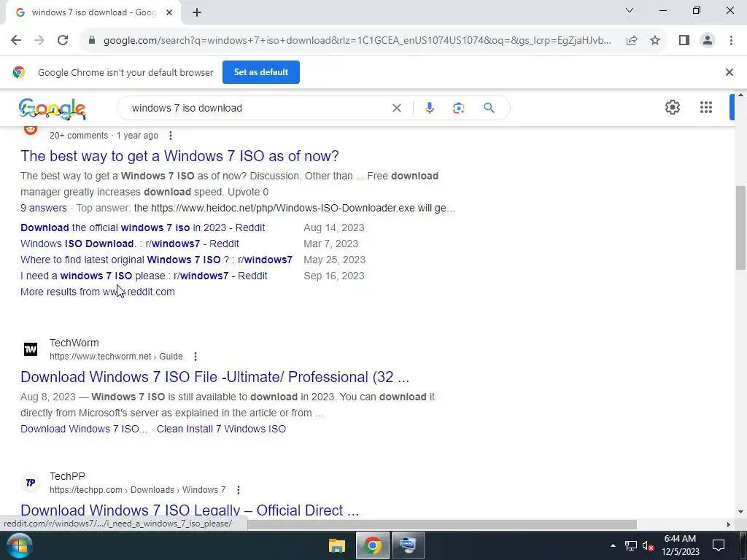Show hidden system tray icons
This screenshot has width=747, height=560.
[x=613, y=545]
